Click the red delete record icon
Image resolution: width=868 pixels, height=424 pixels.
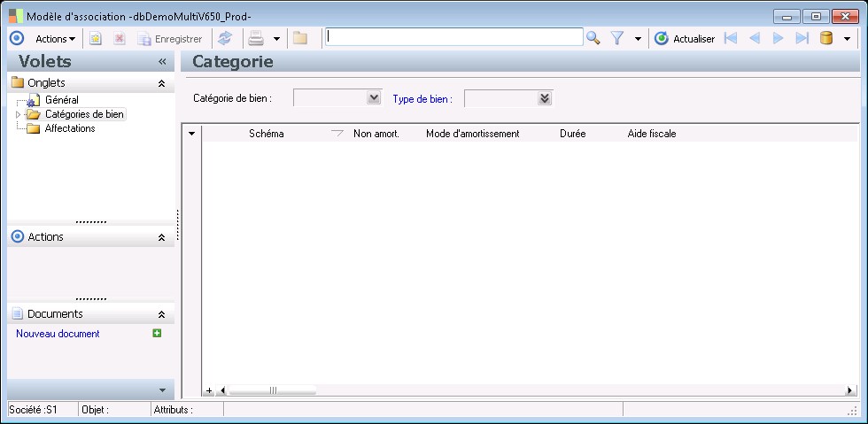(x=120, y=39)
